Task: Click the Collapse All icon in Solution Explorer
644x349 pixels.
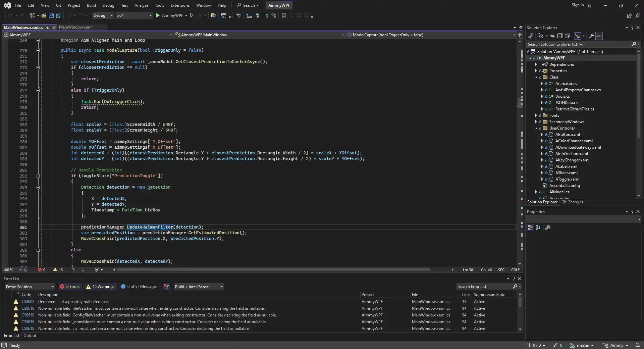Action: (560, 36)
